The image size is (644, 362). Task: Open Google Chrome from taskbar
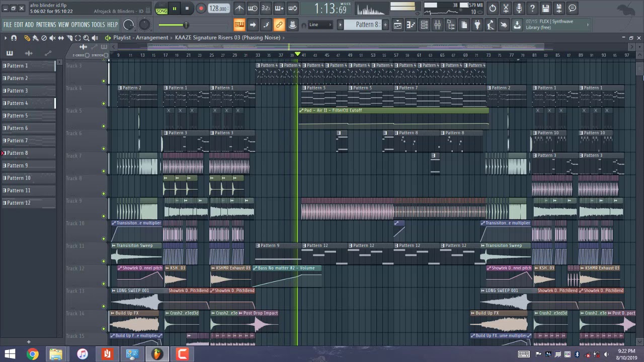click(32, 354)
